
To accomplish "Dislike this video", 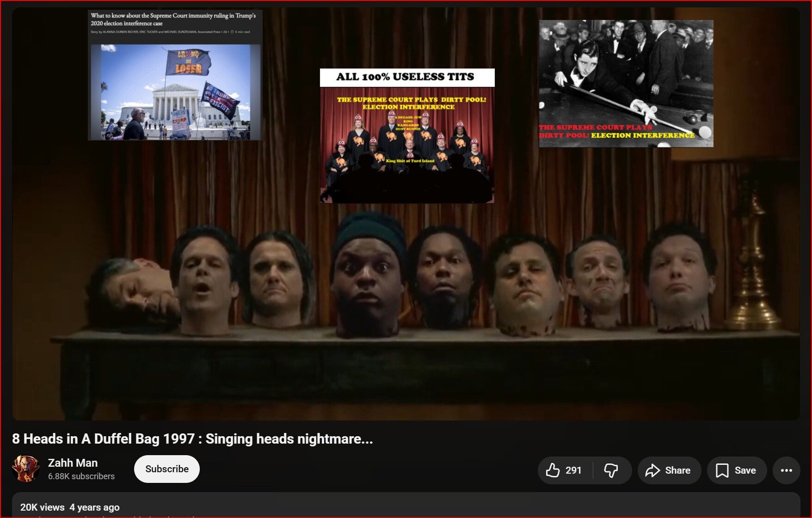I will 612,470.
